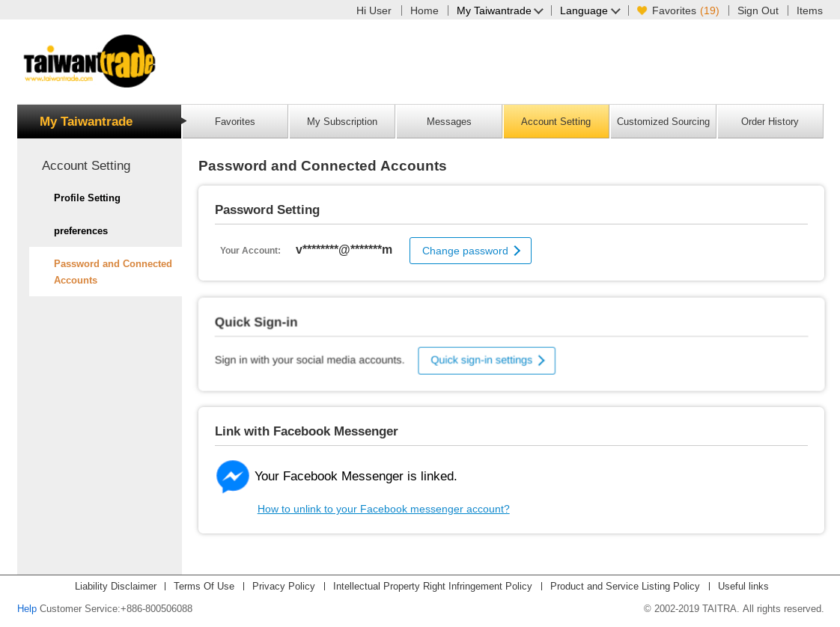Click the Your Account label
840x627 pixels.
point(250,250)
